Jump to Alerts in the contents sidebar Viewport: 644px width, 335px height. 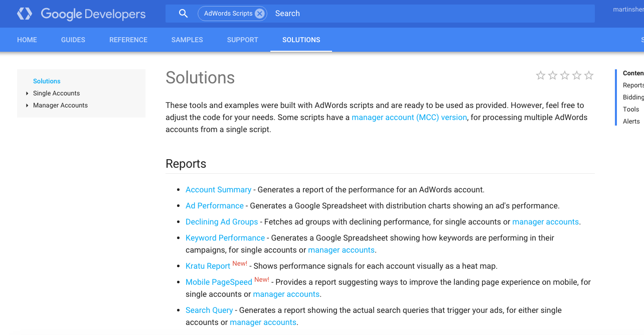[631, 122]
